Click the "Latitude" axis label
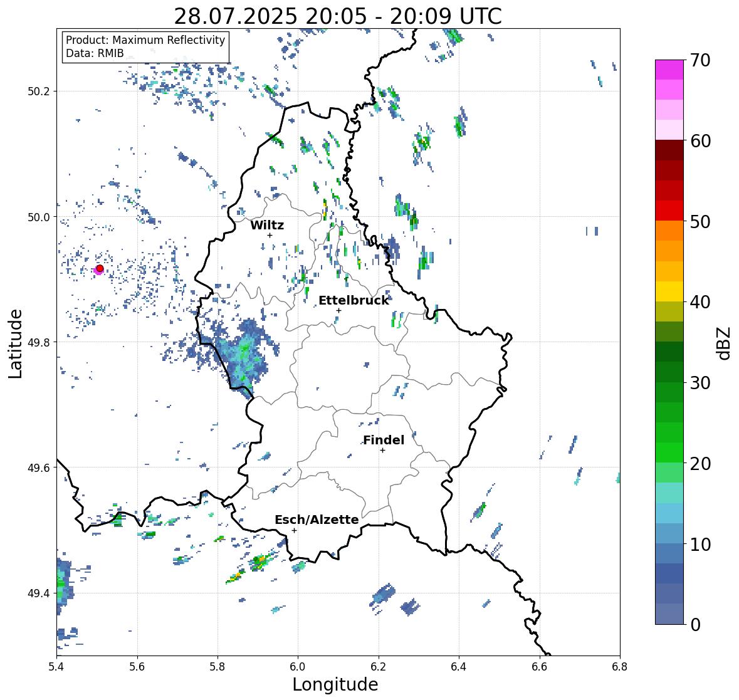739x700 pixels. (x=15, y=343)
